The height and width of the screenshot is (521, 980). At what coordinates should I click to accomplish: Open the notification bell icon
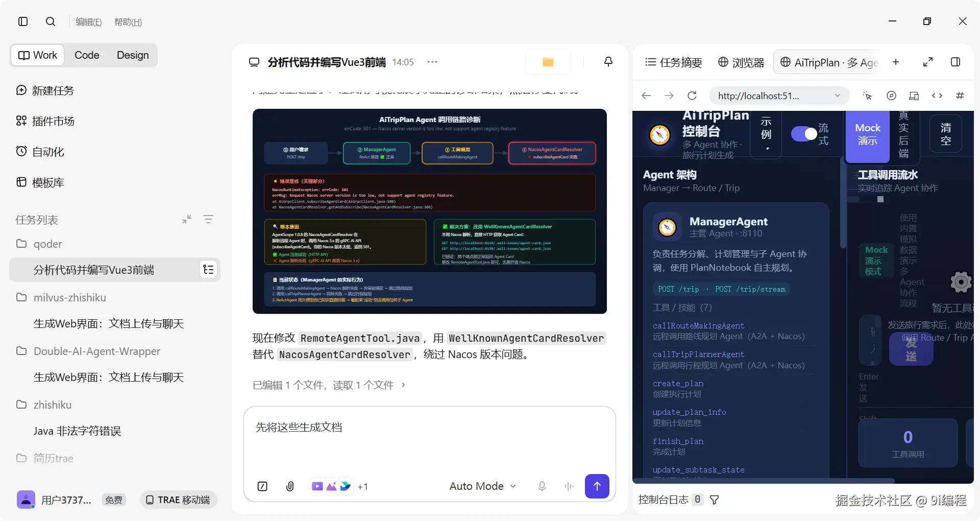pyautogui.click(x=608, y=62)
